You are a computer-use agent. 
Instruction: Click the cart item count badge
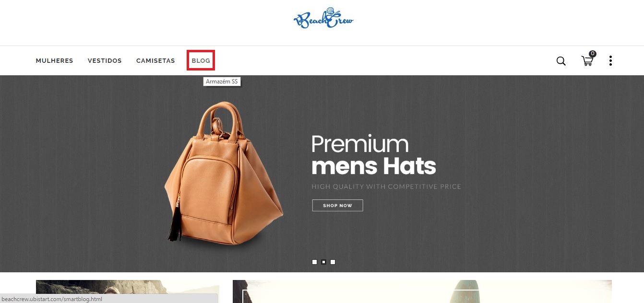(x=593, y=54)
